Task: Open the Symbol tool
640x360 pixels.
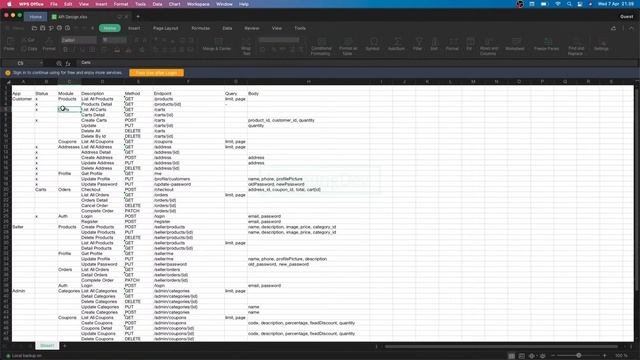Action: [372, 44]
